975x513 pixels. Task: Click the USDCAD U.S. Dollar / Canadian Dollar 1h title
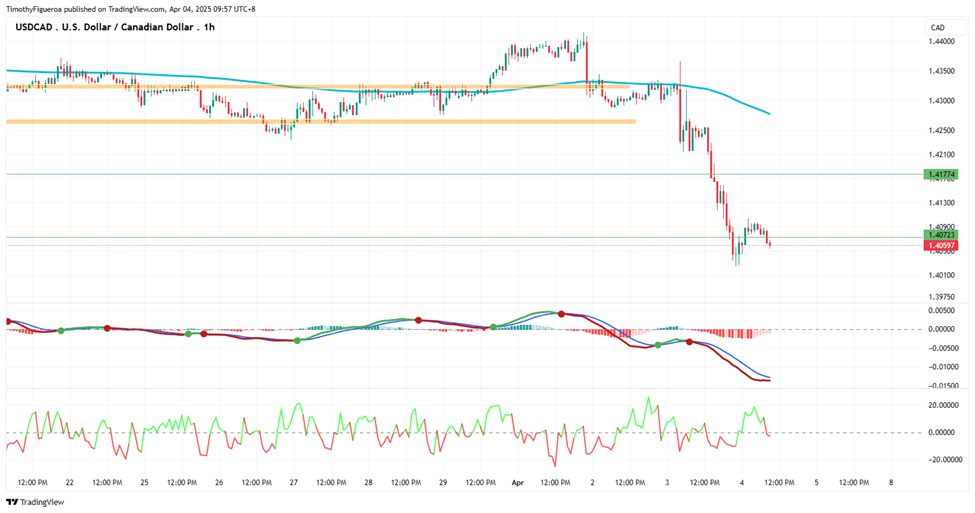tap(115, 27)
